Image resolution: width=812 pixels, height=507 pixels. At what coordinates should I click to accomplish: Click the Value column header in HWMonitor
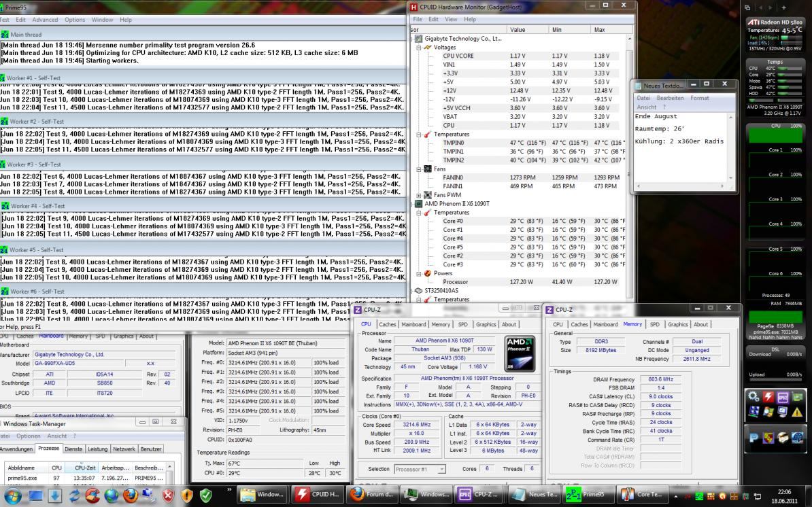527,29
